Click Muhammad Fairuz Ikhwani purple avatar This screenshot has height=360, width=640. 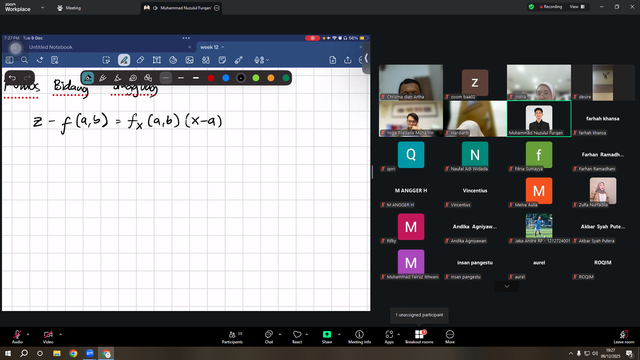(x=411, y=262)
